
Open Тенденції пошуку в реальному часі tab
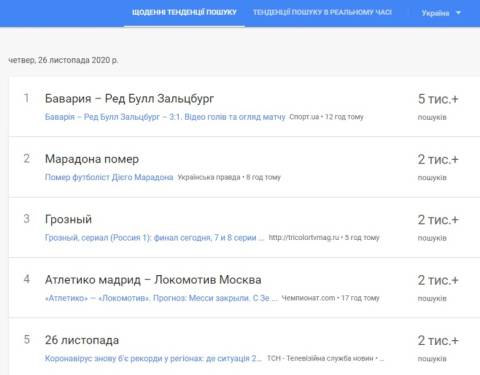[322, 12]
